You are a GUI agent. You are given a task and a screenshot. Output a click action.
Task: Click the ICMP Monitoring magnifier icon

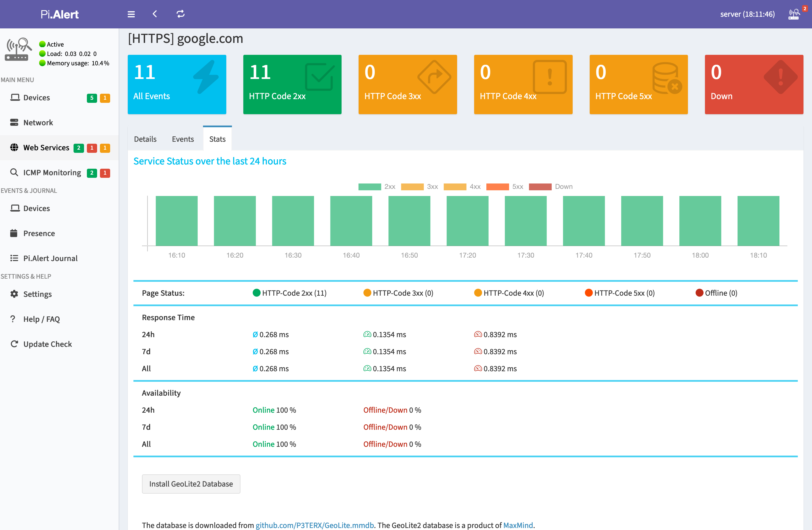tap(14, 172)
